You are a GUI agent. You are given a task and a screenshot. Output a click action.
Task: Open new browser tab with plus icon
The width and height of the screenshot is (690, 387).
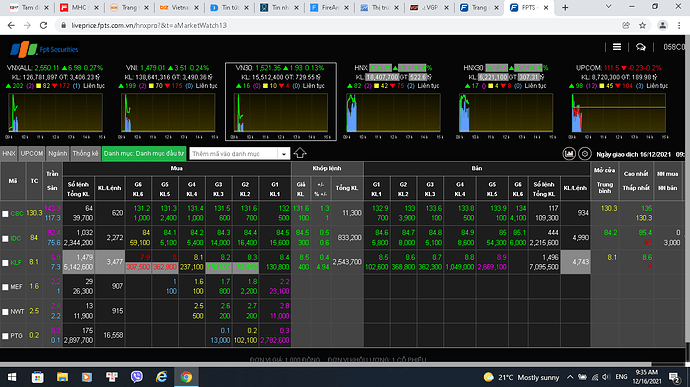pyautogui.click(x=565, y=7)
